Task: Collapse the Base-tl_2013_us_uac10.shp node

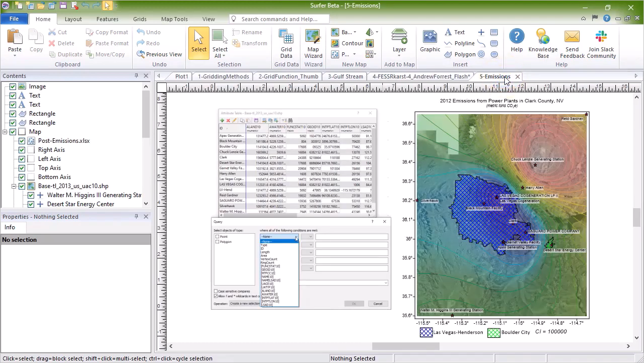Action: coord(14,186)
